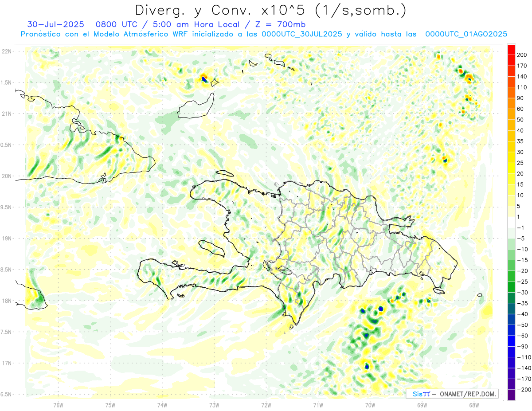Image resolution: width=532 pixels, height=411 pixels.
Task: Click the 72W longitude axis label
Action: pyautogui.click(x=266, y=404)
